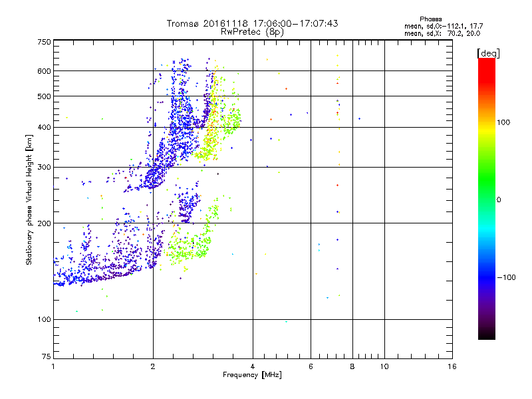Screen dimensions: 532x399
Task: Click the '[deg]' colorbar unit label
Action: pyautogui.click(x=488, y=53)
